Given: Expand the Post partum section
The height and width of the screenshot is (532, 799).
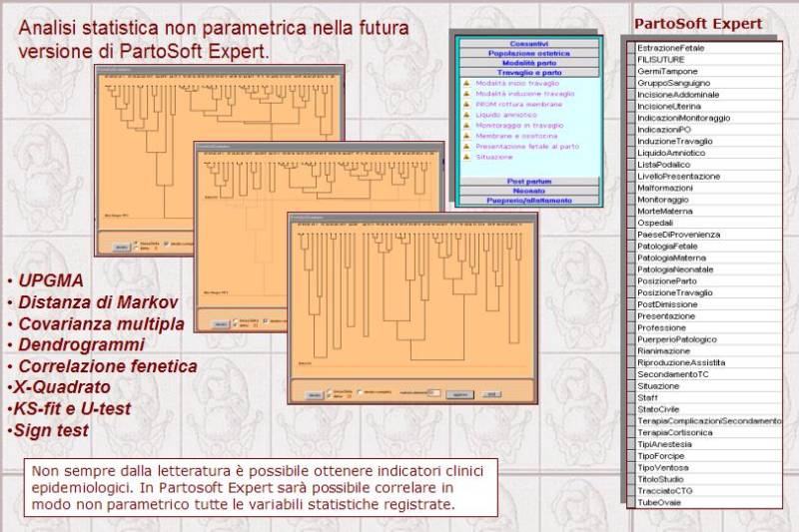Looking at the screenshot, I should [x=529, y=182].
